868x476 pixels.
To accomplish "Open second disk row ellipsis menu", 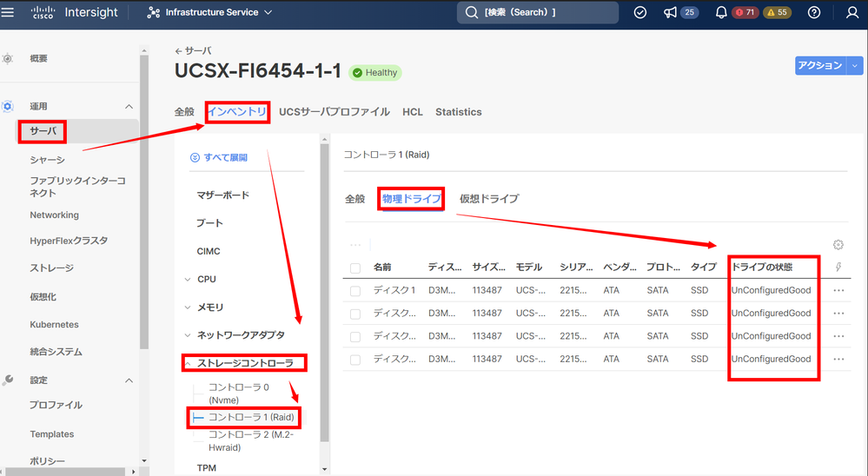I will 838,314.
